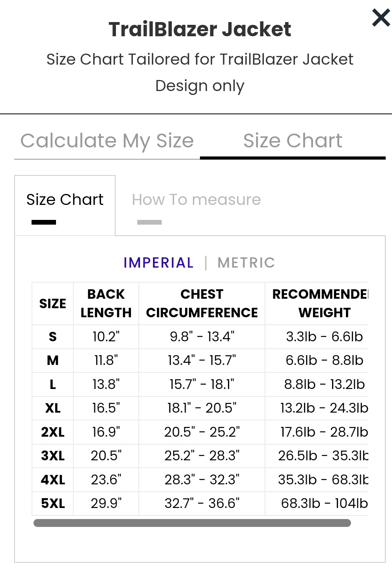Click the L back length value
This screenshot has height=588, width=392.
click(106, 384)
